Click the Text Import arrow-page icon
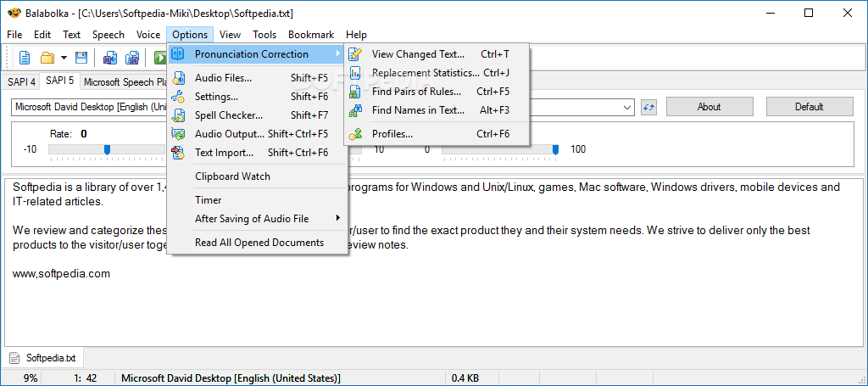The image size is (868, 386). pyautogui.click(x=178, y=153)
